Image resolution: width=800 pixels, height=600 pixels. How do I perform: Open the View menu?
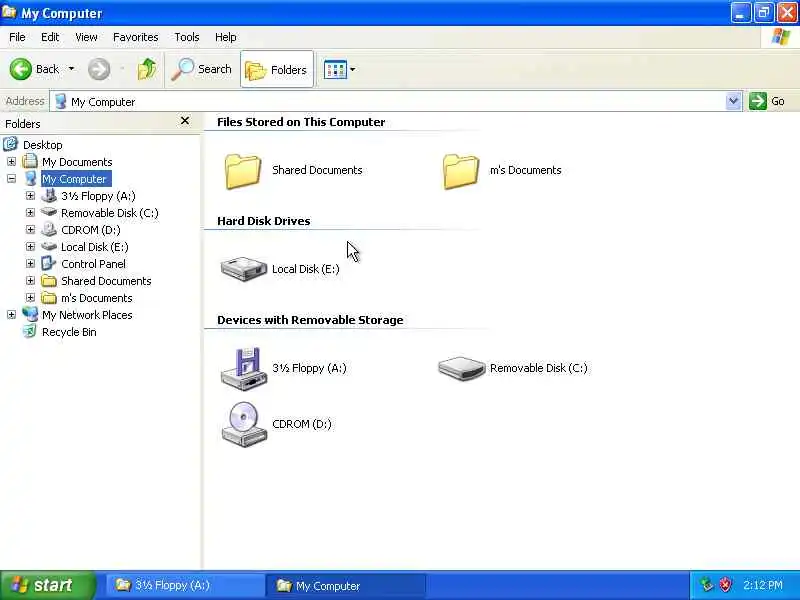point(86,37)
